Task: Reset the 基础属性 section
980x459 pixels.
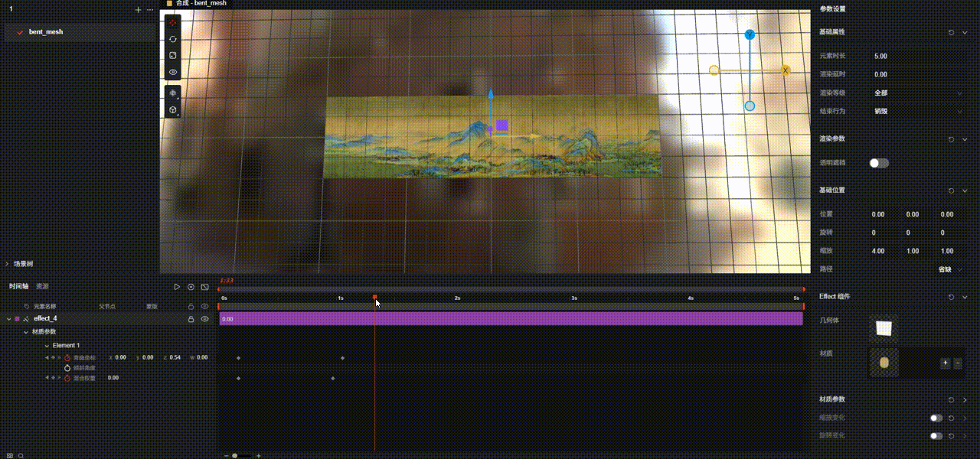Action: point(951,33)
